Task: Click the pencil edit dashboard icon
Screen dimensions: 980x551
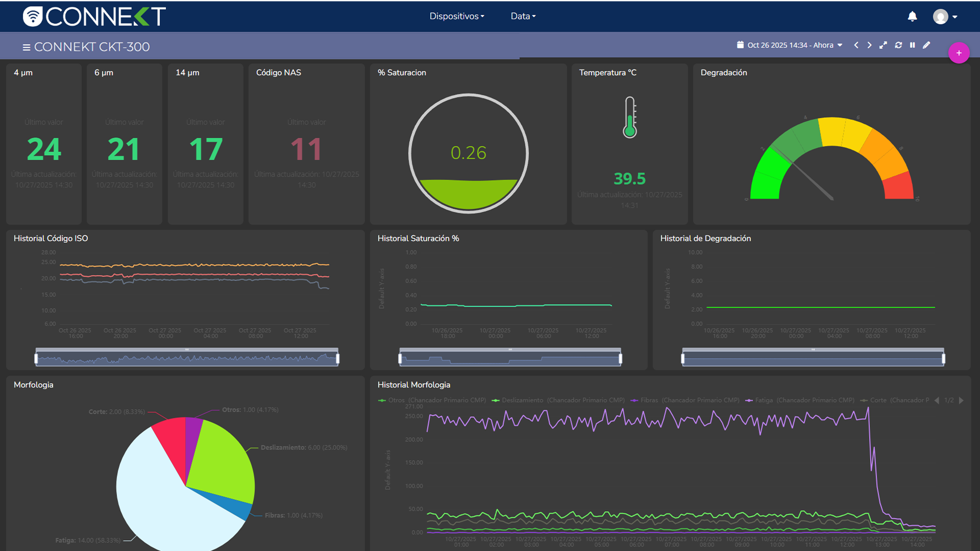Action: pyautogui.click(x=926, y=45)
